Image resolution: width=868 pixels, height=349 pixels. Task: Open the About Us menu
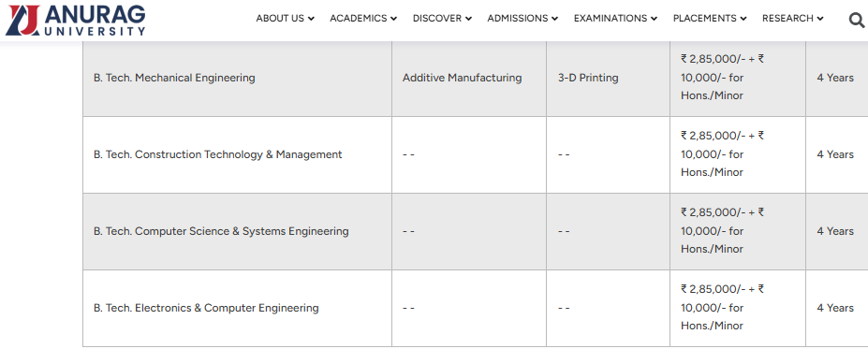(x=285, y=19)
